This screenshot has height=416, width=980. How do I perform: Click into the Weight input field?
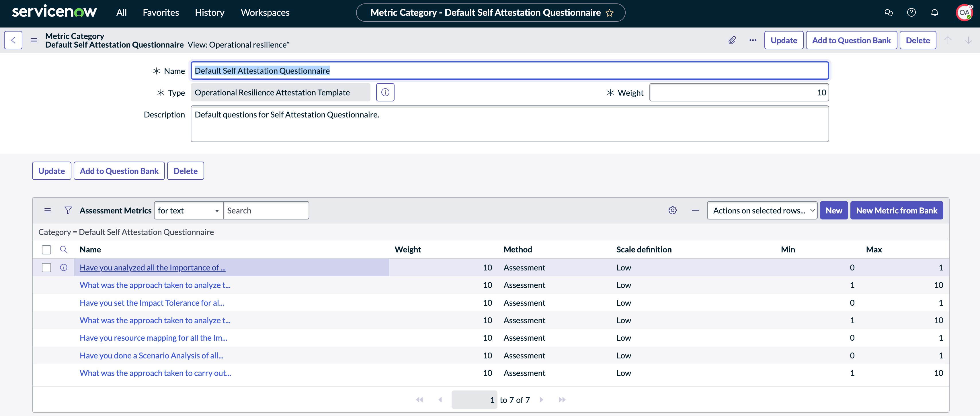[x=739, y=93]
